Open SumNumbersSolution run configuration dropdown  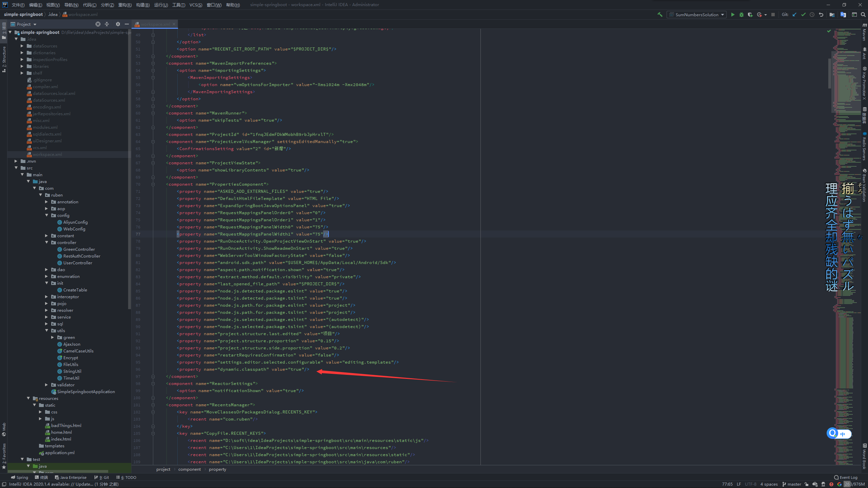coord(696,15)
